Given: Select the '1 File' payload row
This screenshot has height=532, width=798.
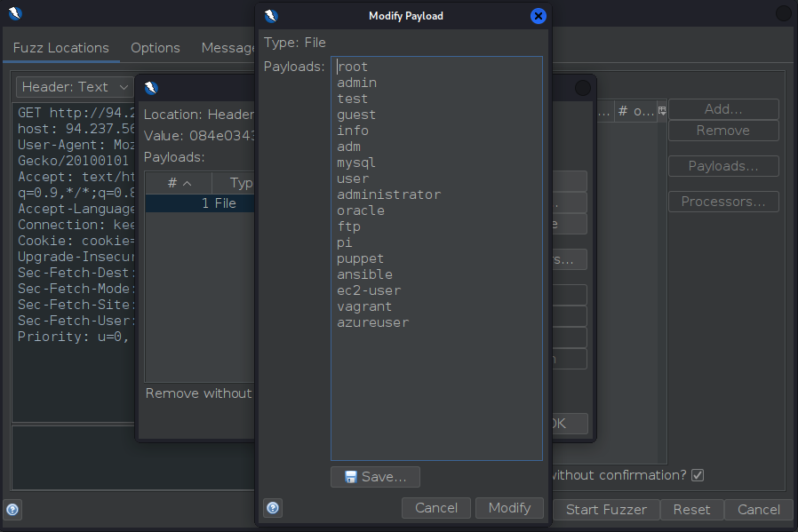Looking at the screenshot, I should [x=200, y=203].
